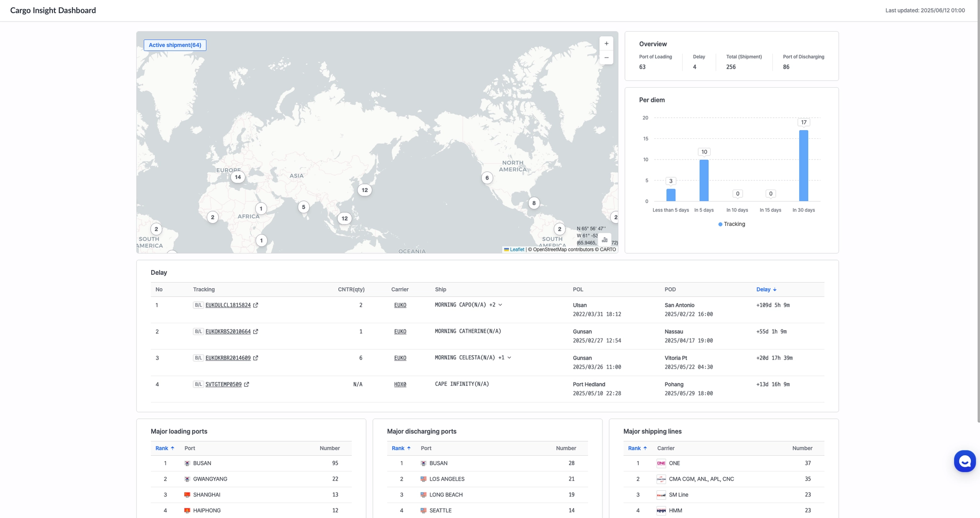Open external link icon for EUKOKRBR2014609
The image size is (980, 518).
pyautogui.click(x=256, y=358)
